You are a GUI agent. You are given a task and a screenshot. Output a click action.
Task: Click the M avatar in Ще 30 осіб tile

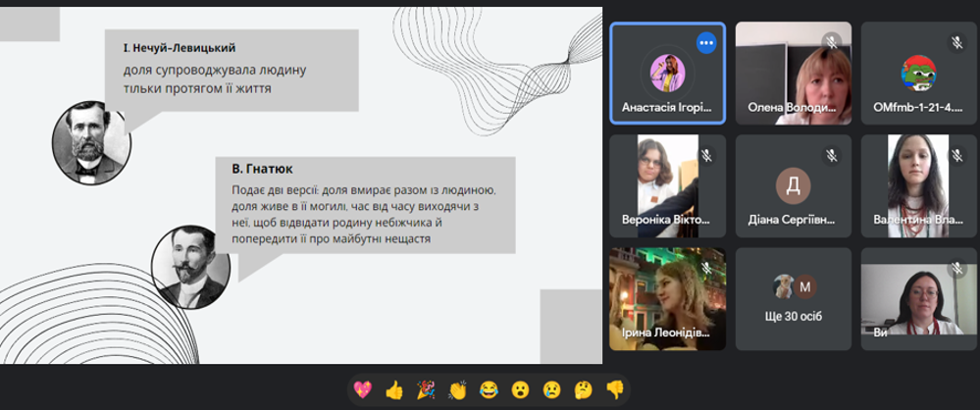pyautogui.click(x=805, y=286)
